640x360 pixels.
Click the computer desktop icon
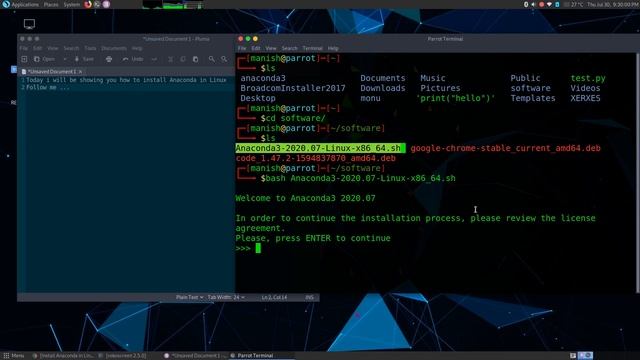[29, 24]
